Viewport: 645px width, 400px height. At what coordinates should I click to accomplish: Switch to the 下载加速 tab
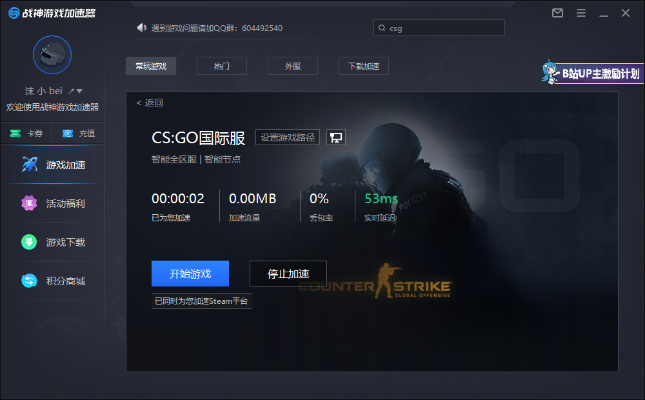(x=363, y=66)
